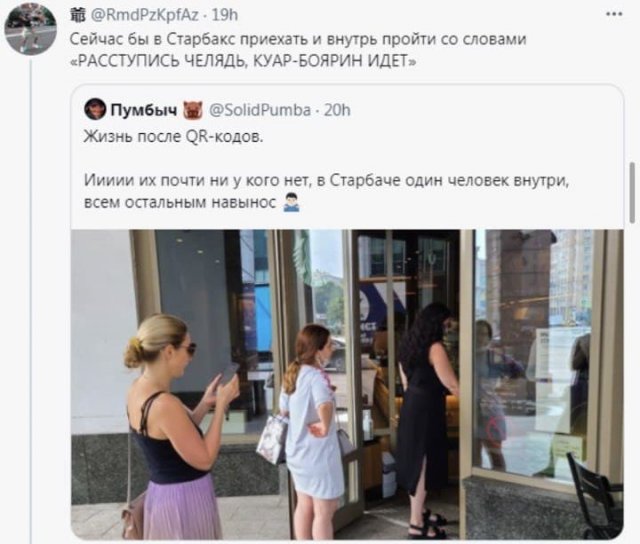Click the КУАР-БОЯРИН ИДЕТ tweet line
Viewport: 640px width, 544px height.
click(x=243, y=61)
